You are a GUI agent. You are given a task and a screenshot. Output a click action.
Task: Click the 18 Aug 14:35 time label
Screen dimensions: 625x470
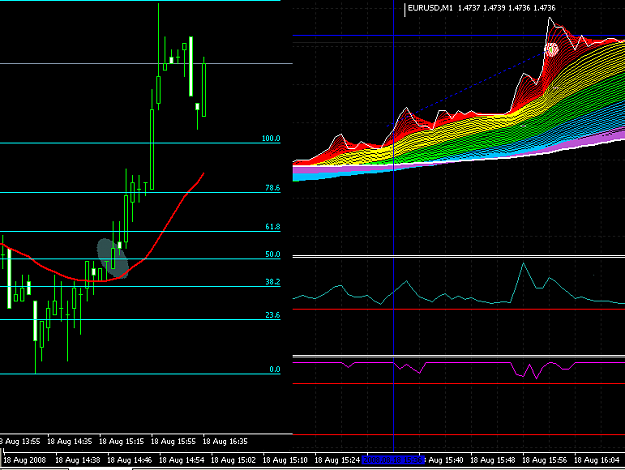(69, 441)
